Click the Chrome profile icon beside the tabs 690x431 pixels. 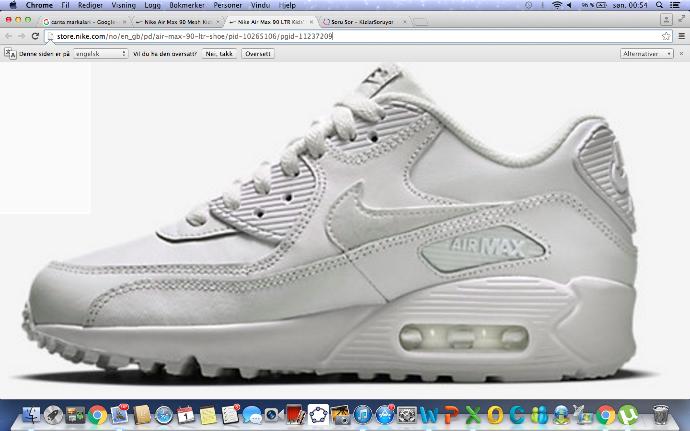click(666, 19)
